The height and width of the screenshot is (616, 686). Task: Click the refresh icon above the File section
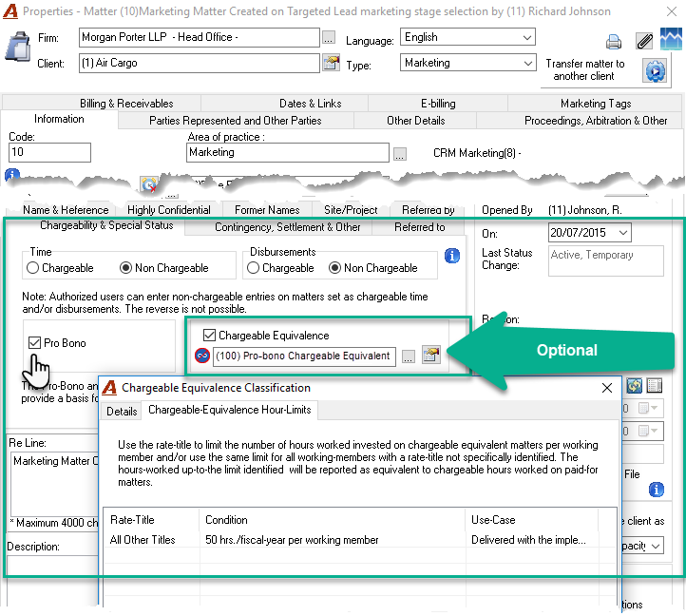pyautogui.click(x=635, y=386)
